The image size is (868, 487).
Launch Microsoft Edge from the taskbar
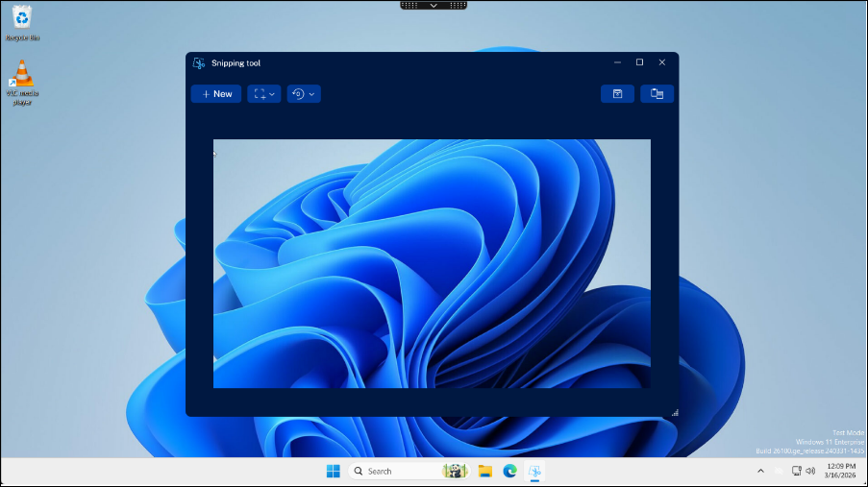[510, 471]
